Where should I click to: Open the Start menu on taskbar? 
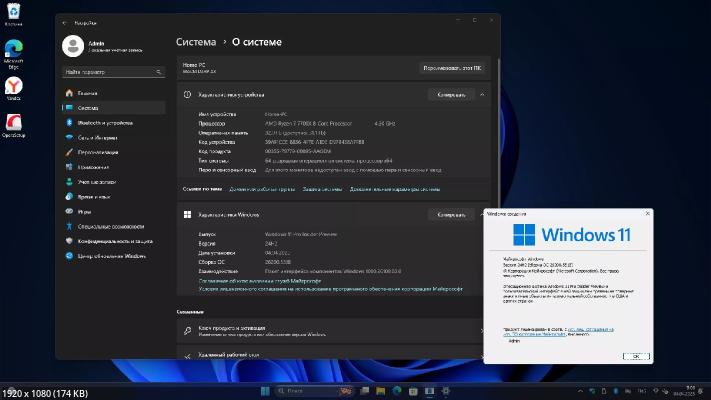coord(265,391)
